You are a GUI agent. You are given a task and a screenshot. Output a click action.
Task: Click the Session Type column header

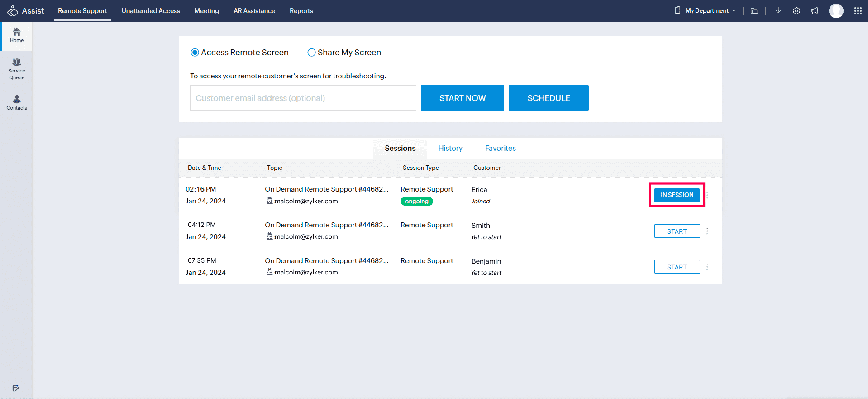[x=421, y=168]
